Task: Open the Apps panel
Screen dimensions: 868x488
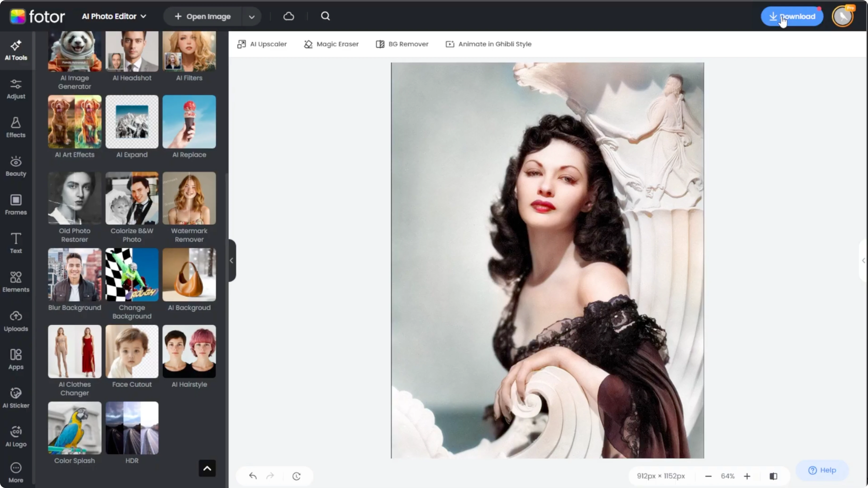Action: point(16,360)
